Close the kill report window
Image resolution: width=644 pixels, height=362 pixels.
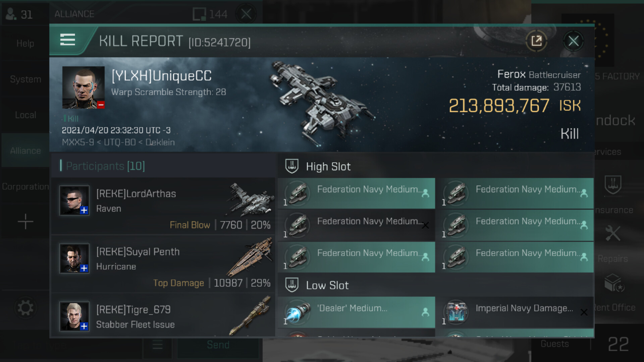(x=573, y=41)
